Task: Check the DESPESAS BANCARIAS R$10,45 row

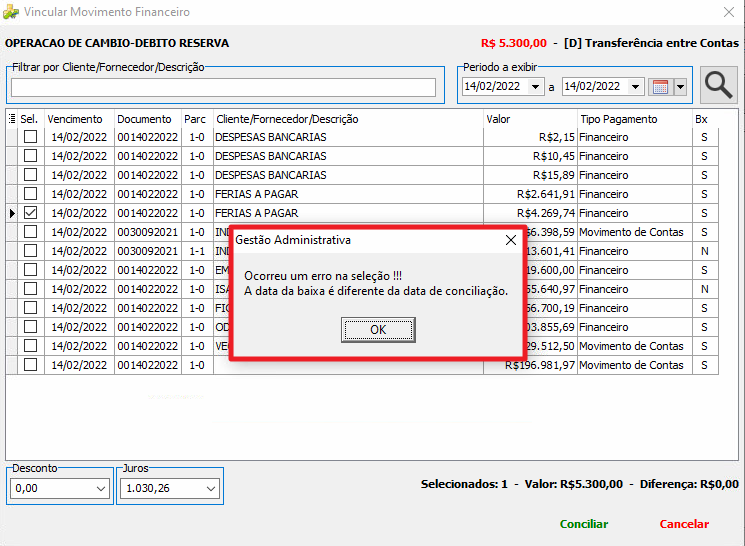Action: pos(30,156)
